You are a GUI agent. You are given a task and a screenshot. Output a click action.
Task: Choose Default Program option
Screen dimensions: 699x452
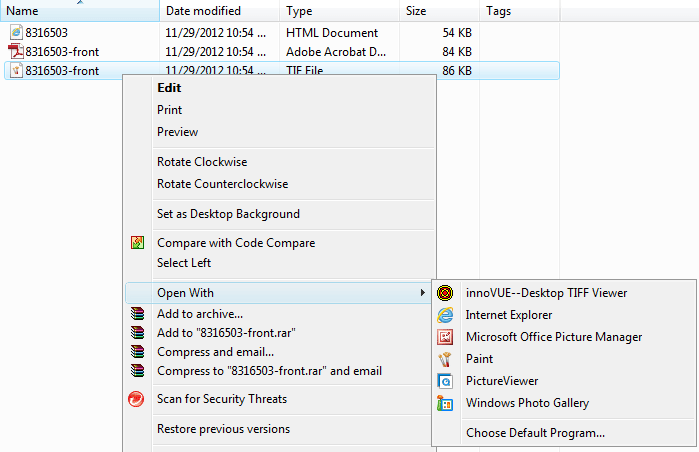[535, 433]
